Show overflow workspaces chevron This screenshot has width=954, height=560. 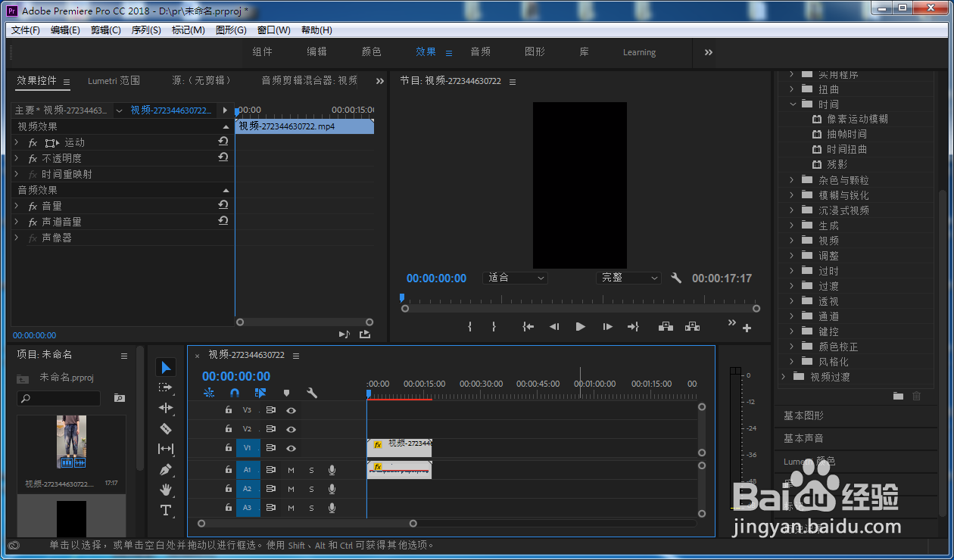pos(709,52)
